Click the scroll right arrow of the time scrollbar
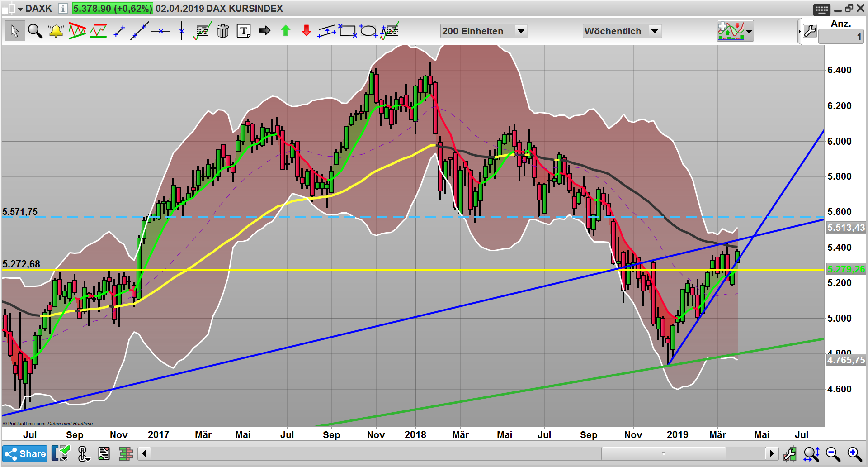868x467 pixels. (772, 453)
